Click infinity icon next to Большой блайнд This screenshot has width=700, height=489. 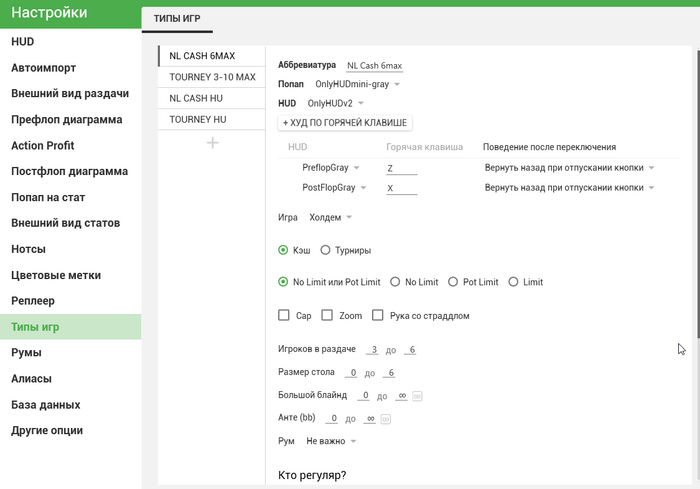click(x=417, y=396)
